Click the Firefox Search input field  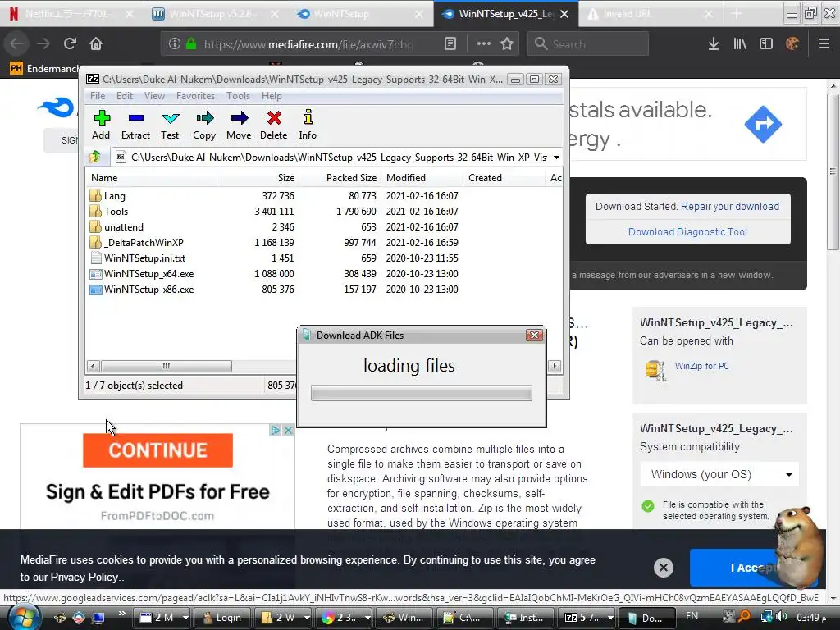588,44
